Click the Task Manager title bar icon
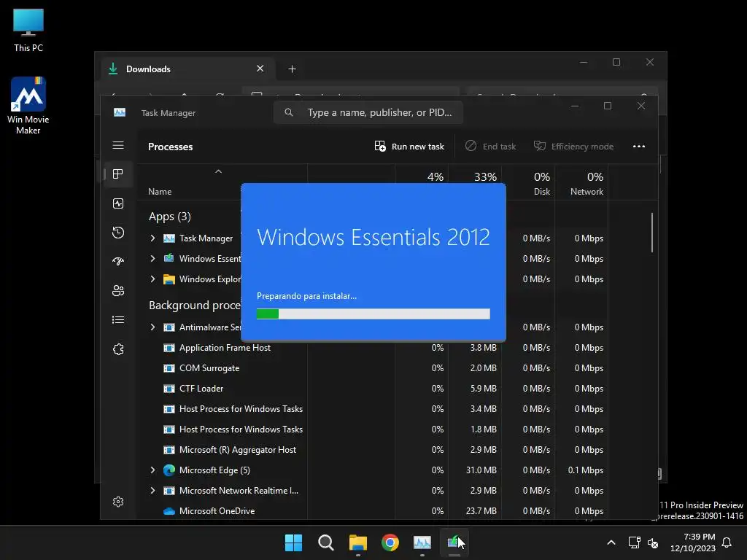Image resolution: width=747 pixels, height=560 pixels. 120,112
